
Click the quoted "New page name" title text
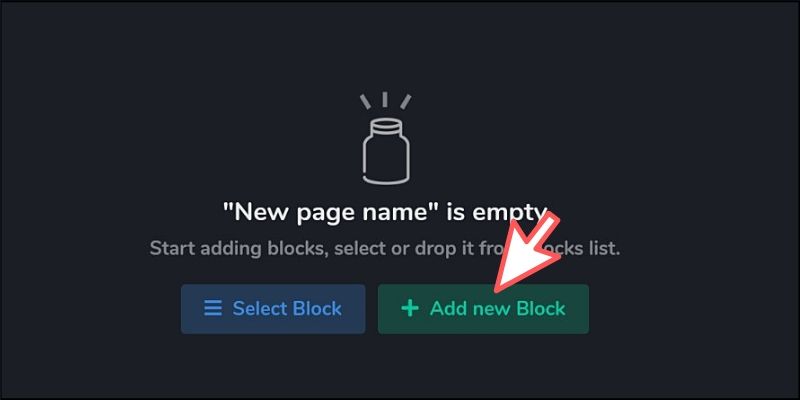[x=331, y=212]
